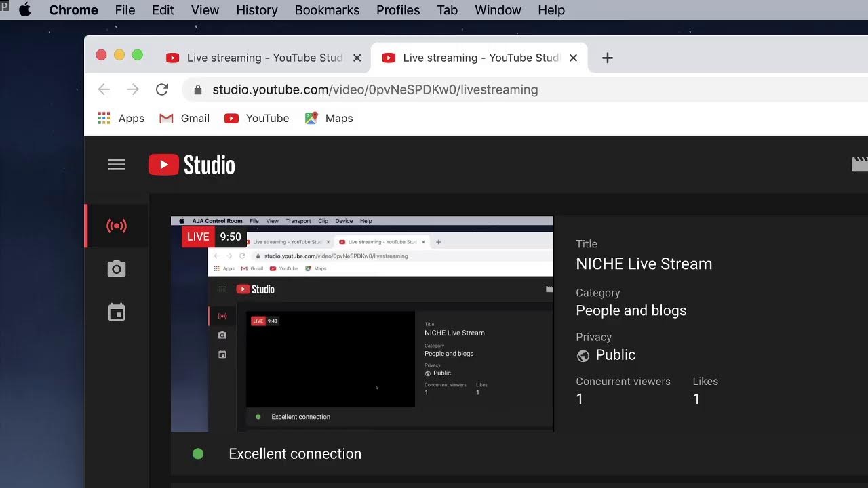The height and width of the screenshot is (488, 868).
Task: Toggle the YouTube Studio hamburger menu
Action: pos(117,165)
